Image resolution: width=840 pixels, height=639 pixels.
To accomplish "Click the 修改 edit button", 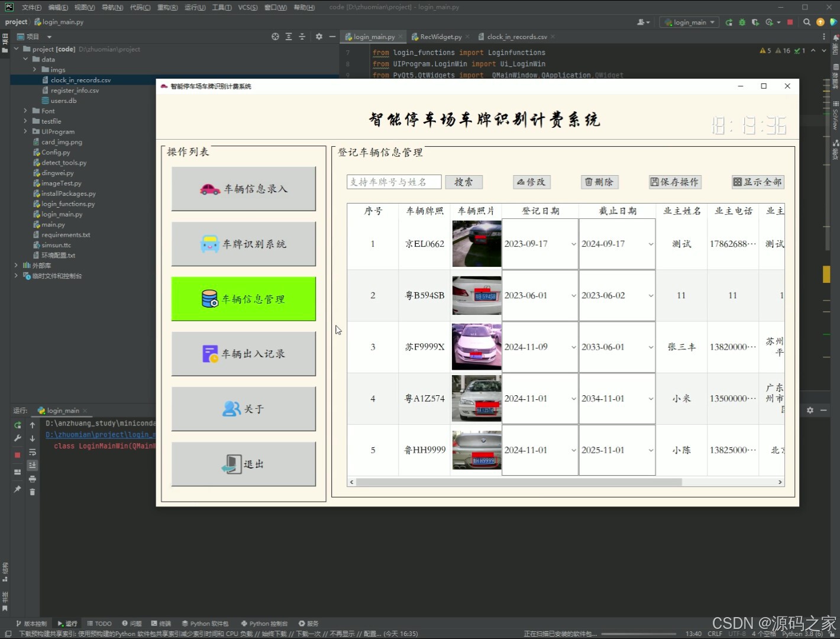I will (532, 182).
